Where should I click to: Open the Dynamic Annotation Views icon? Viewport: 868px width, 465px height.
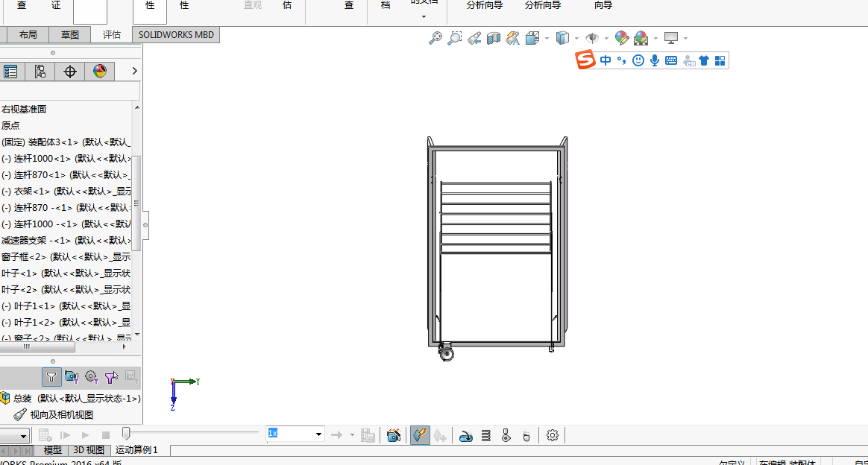tap(512, 38)
